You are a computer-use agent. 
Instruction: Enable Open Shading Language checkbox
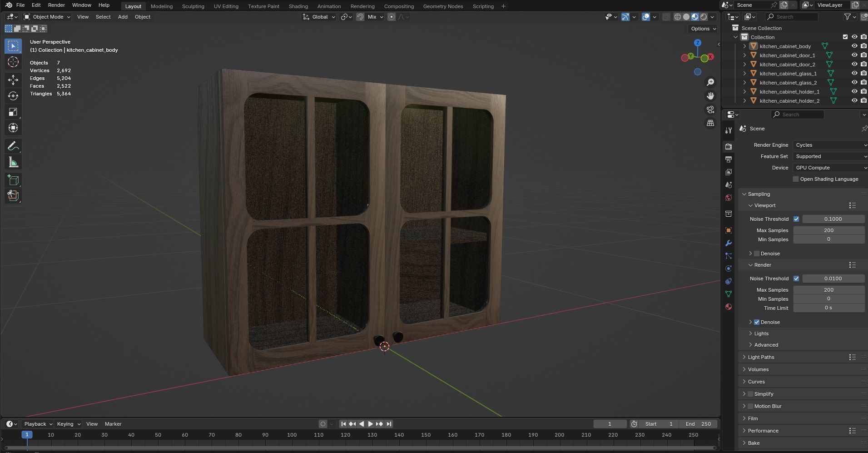[x=796, y=179]
